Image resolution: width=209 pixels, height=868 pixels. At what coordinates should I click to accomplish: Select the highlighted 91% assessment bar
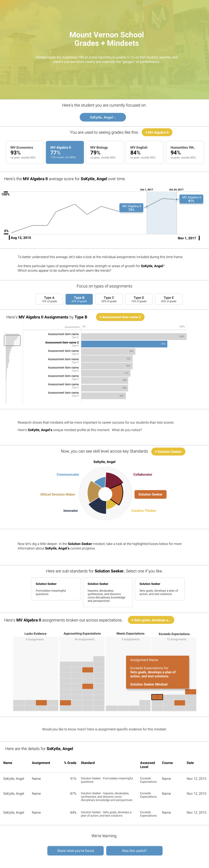tap(124, 344)
